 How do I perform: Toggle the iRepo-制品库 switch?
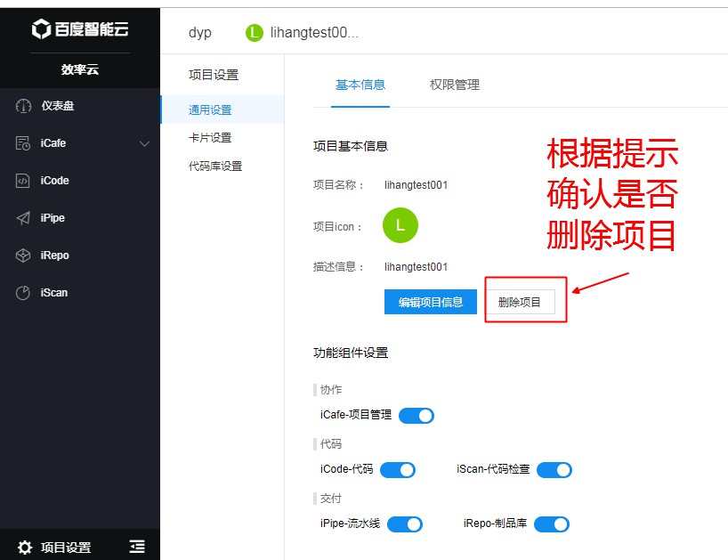pyautogui.click(x=552, y=524)
